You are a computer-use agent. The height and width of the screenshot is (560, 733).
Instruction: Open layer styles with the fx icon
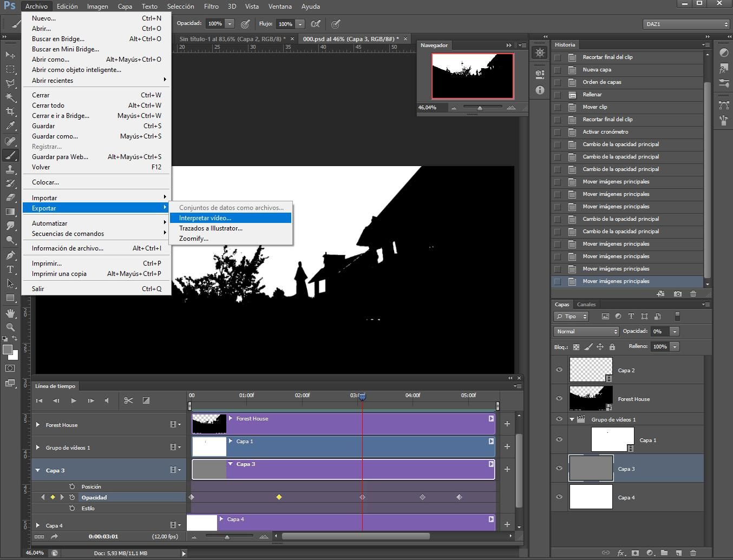(x=621, y=553)
